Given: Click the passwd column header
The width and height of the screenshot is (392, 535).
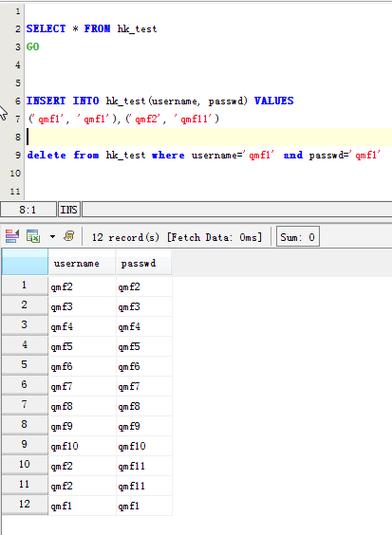Looking at the screenshot, I should pos(144,263).
